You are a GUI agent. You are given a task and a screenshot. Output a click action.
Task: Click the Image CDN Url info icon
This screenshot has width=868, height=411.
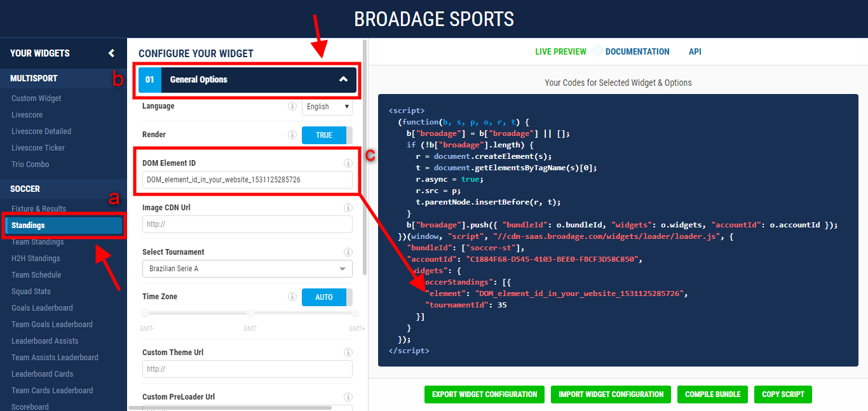point(348,208)
